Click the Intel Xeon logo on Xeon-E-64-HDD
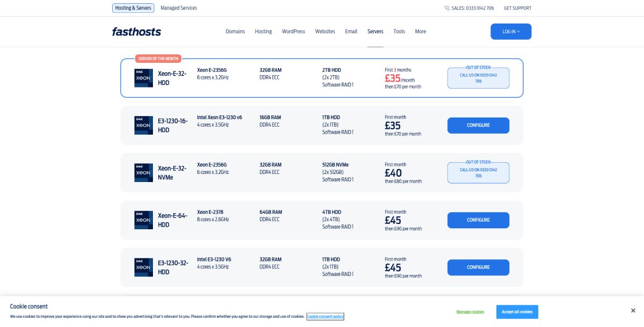 click(x=143, y=220)
